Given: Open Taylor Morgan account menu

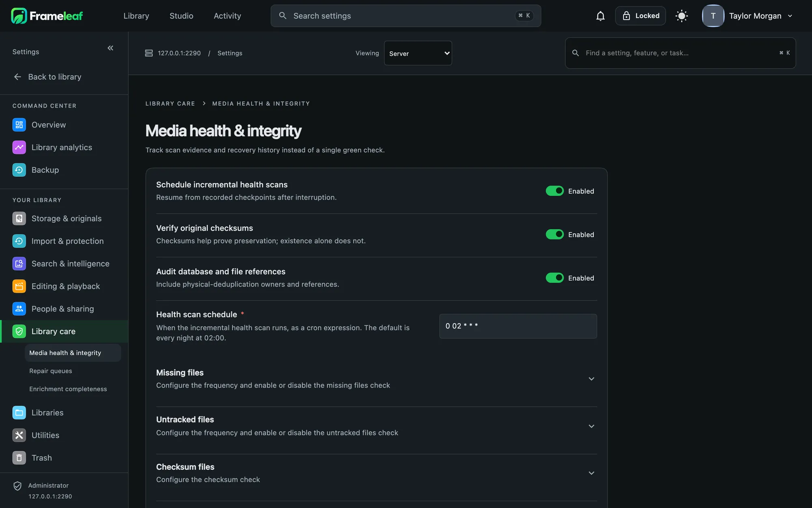Looking at the screenshot, I should tap(748, 16).
